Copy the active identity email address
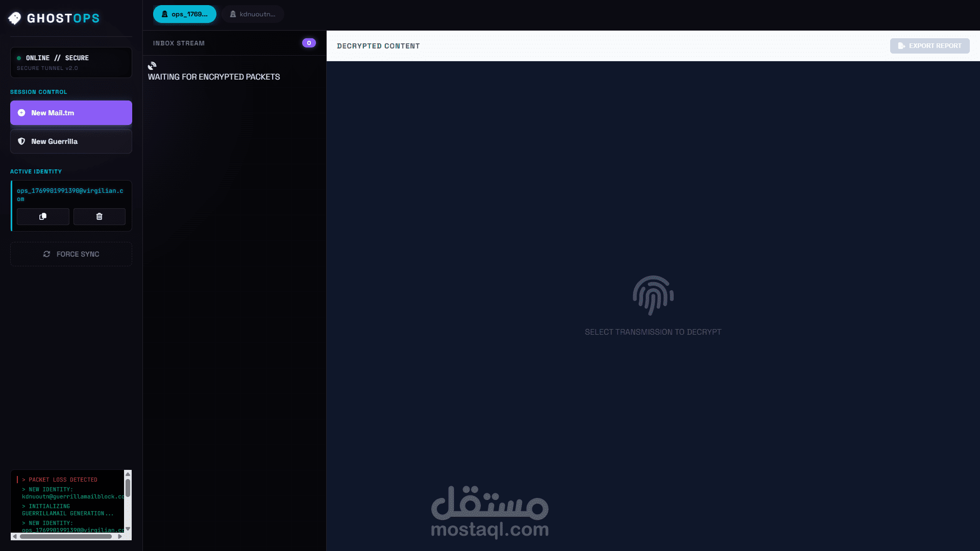The height and width of the screenshot is (551, 980). point(43,216)
